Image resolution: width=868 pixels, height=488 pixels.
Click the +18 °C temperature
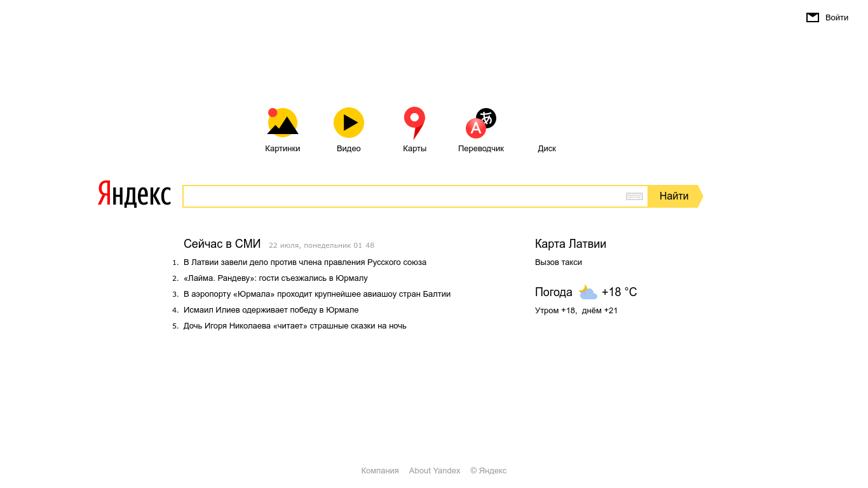point(620,292)
